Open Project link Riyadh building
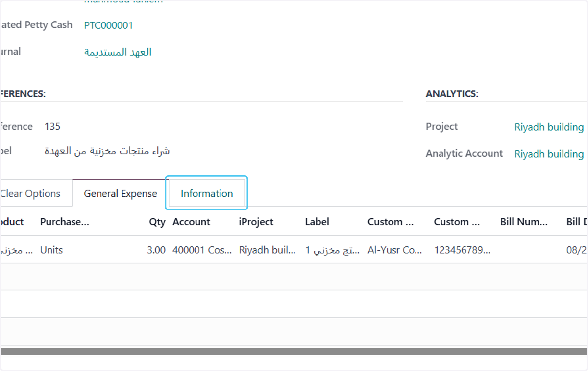 coord(549,127)
